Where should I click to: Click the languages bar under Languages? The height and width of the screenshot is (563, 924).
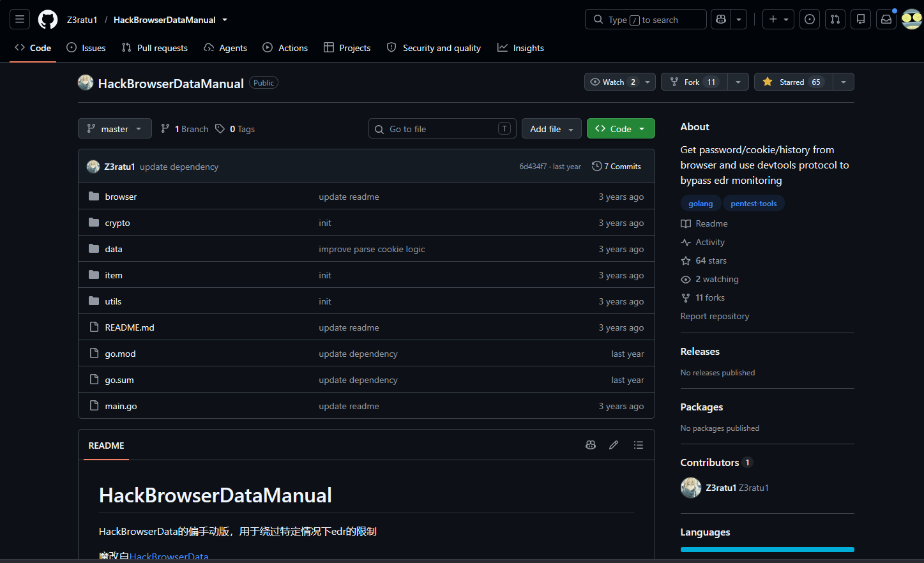[767, 550]
